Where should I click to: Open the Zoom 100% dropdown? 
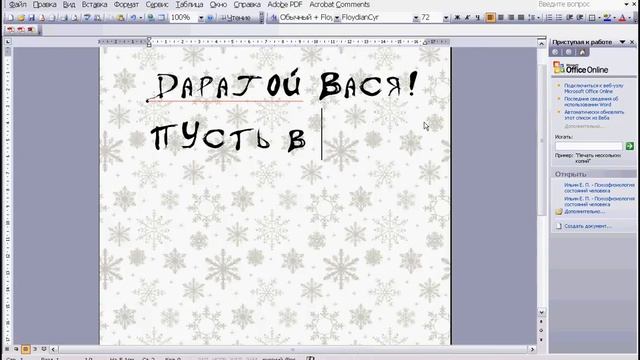point(201,18)
